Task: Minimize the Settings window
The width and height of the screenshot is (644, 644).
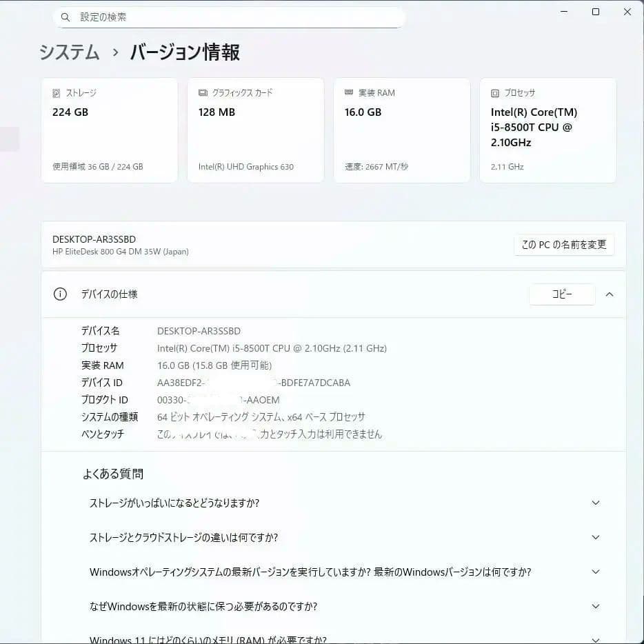Action: tap(563, 12)
